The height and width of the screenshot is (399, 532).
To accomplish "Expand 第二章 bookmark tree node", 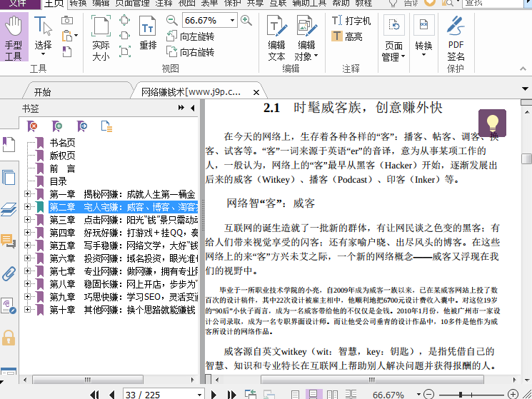I will pos(27,207).
